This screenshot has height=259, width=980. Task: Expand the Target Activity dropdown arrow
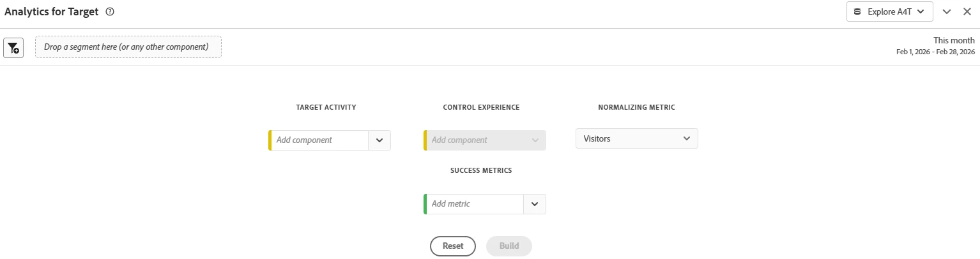tap(379, 140)
